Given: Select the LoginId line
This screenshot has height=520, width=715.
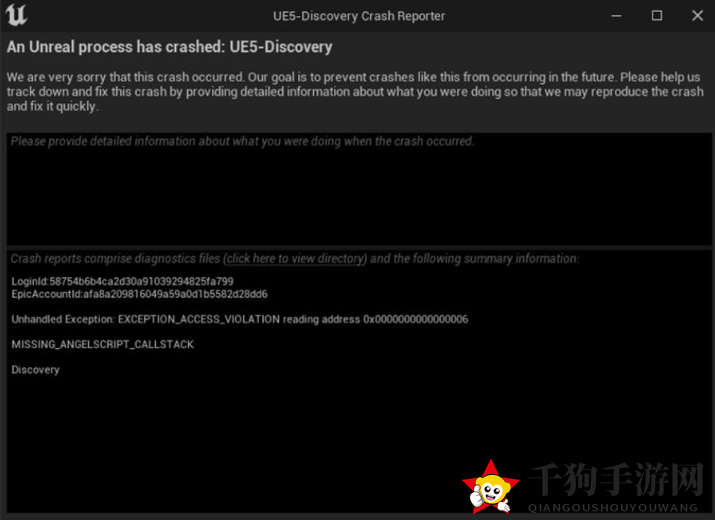Looking at the screenshot, I should coord(122,281).
